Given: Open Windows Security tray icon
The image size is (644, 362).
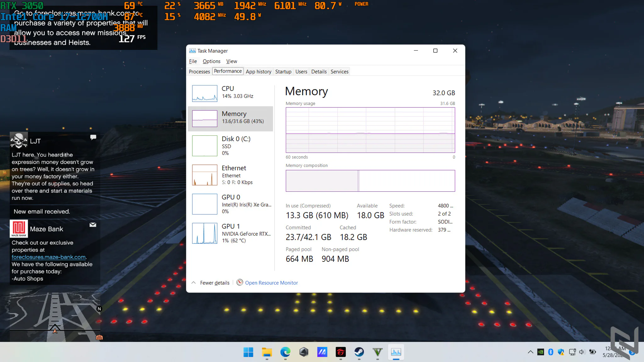Looking at the screenshot, I should [x=561, y=352].
